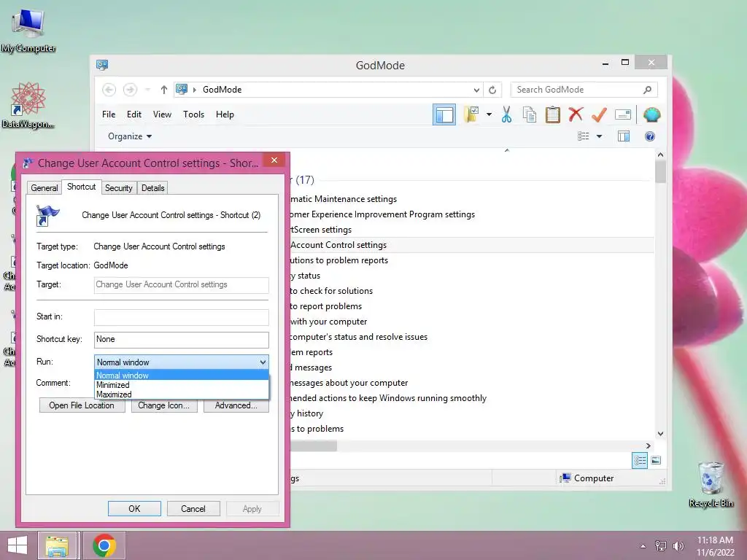Open folder options icon dropdown arrow
Viewport: 747px width, 560px height.
point(489,114)
